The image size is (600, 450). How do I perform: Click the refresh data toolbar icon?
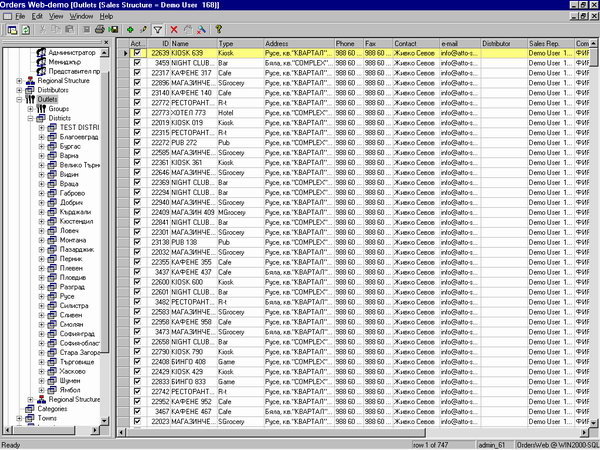click(26, 29)
